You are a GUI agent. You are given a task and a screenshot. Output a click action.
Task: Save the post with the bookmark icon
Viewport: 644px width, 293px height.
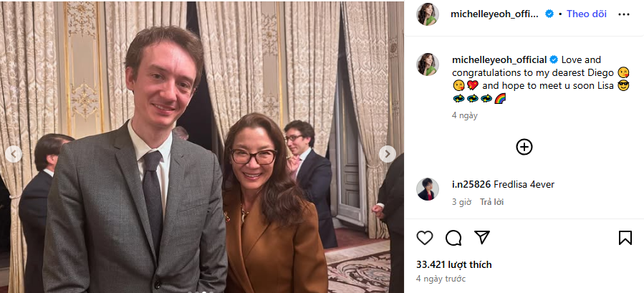coord(625,238)
